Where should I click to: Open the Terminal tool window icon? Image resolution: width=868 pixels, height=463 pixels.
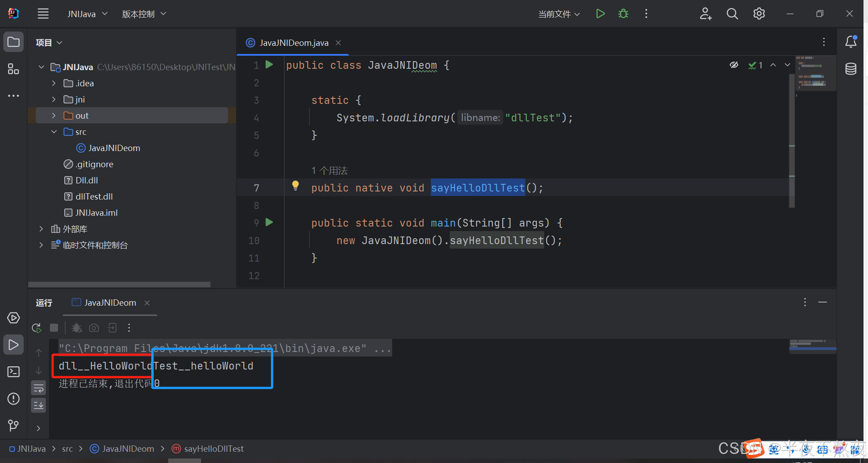pyautogui.click(x=13, y=372)
